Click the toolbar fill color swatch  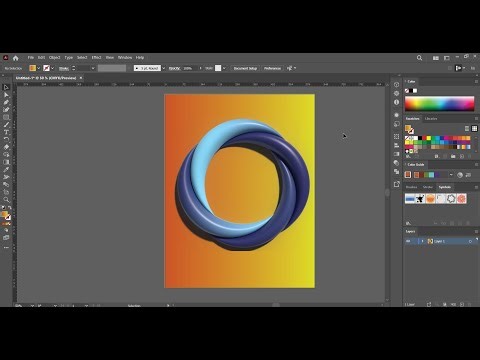point(4,214)
